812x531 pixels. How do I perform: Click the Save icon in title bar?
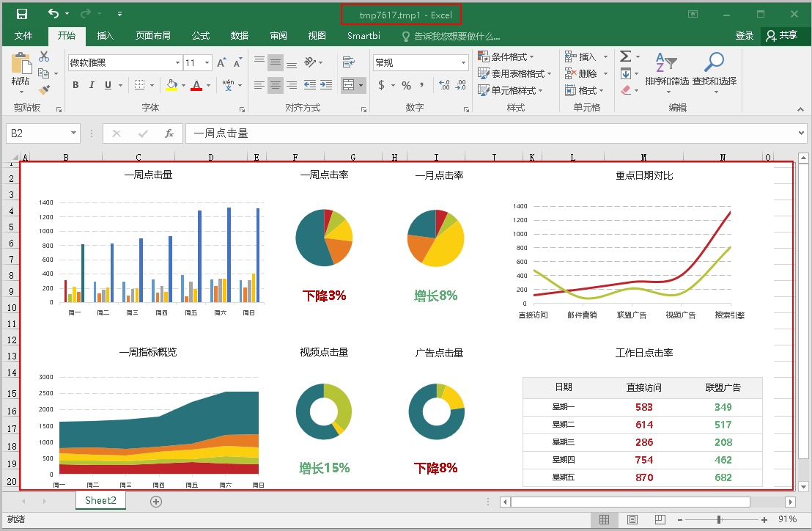pos(22,14)
